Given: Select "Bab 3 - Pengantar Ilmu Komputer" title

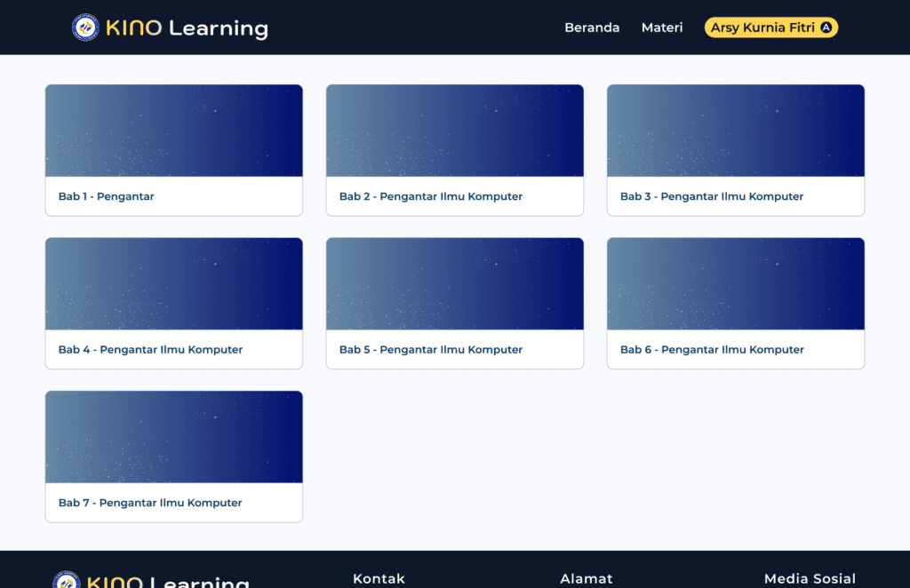Looking at the screenshot, I should pyautogui.click(x=712, y=196).
